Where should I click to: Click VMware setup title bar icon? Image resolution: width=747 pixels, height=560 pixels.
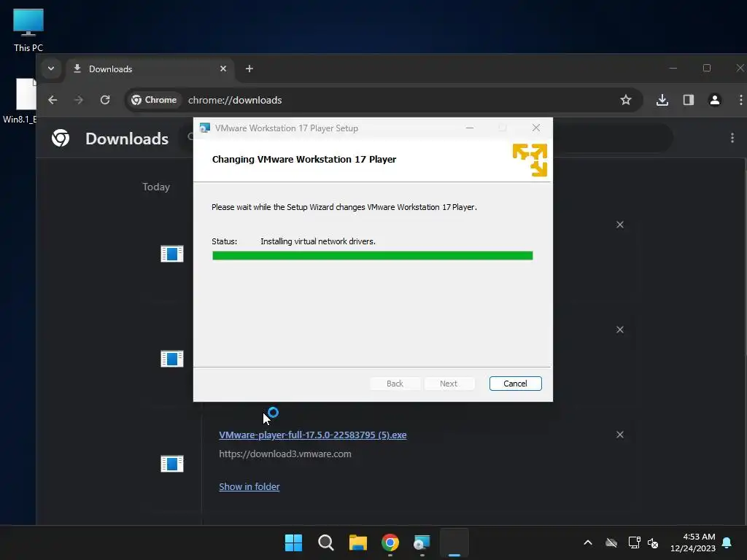(205, 128)
